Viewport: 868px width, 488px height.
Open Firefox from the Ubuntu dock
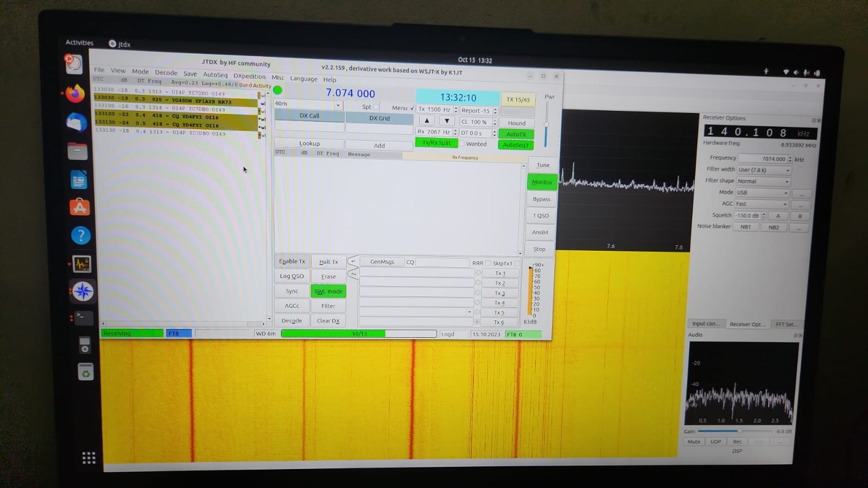[x=75, y=93]
